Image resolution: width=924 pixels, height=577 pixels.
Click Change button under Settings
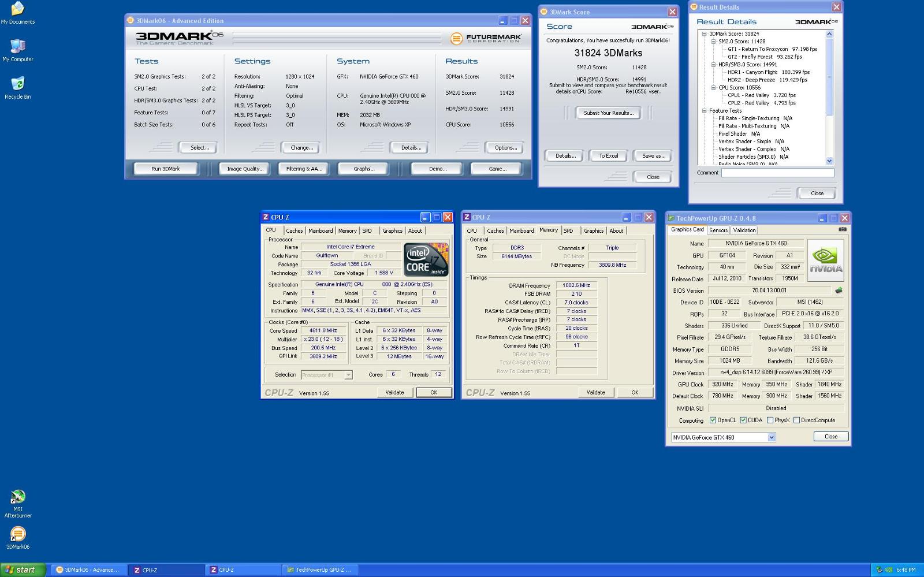click(x=301, y=147)
